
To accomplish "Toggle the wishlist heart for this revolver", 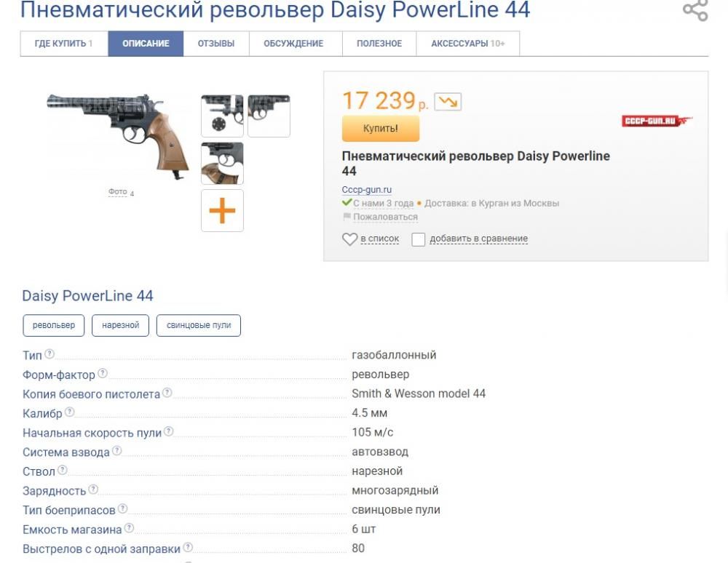I will [x=349, y=239].
